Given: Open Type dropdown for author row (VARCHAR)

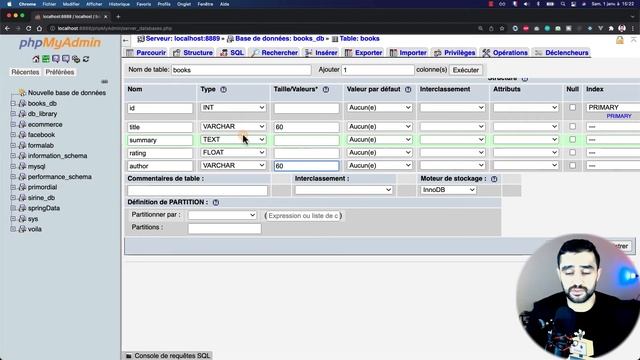Looking at the screenshot, I should [233, 166].
